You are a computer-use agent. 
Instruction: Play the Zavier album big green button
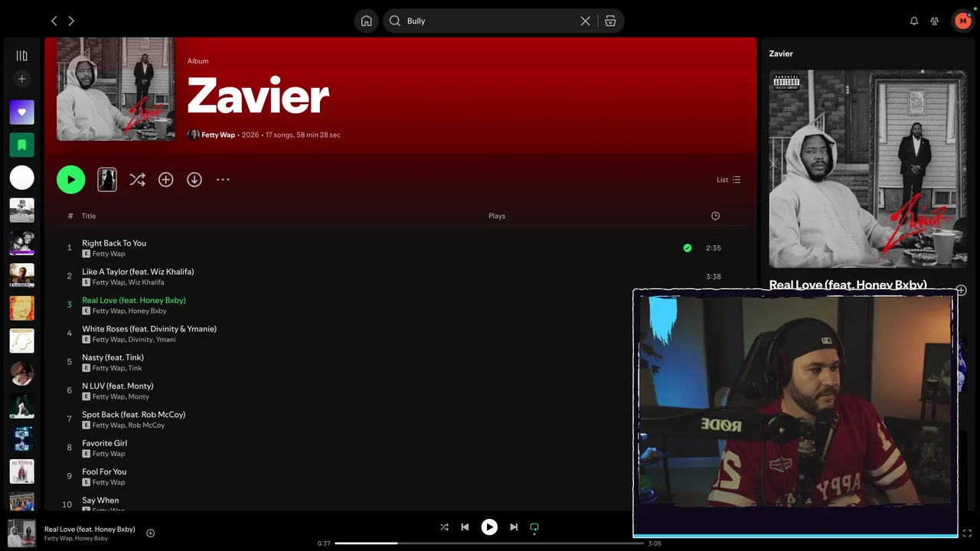click(70, 180)
